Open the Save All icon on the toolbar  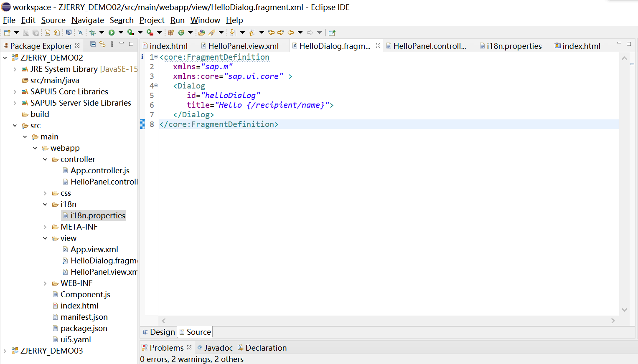tap(35, 32)
